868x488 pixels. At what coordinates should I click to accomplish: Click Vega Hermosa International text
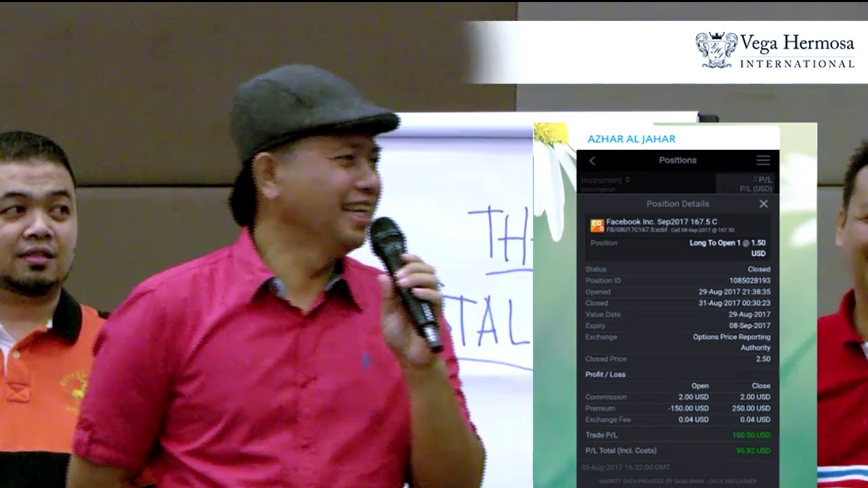coord(797,52)
